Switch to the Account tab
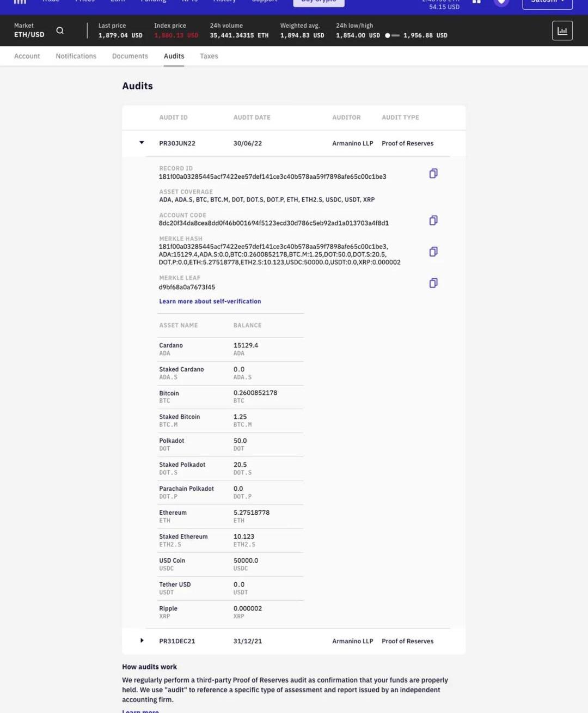The height and width of the screenshot is (713, 588). pos(27,56)
